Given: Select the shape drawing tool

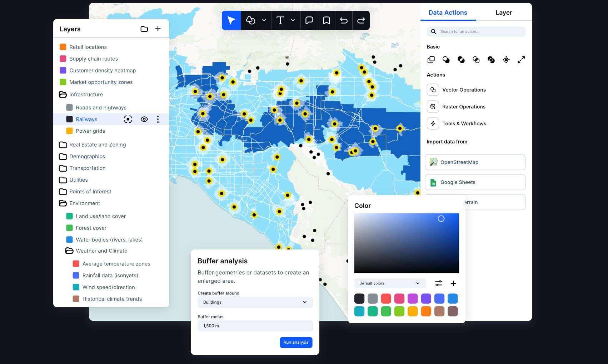Looking at the screenshot, I should tap(251, 20).
